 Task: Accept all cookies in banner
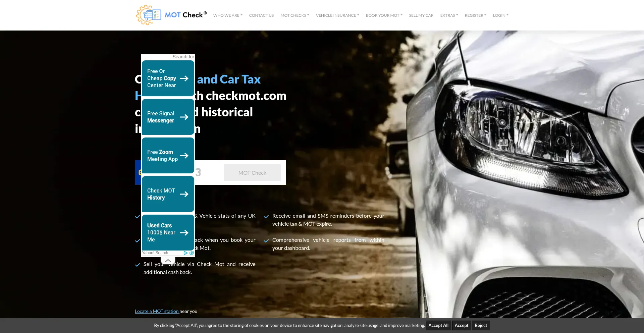[x=438, y=325]
